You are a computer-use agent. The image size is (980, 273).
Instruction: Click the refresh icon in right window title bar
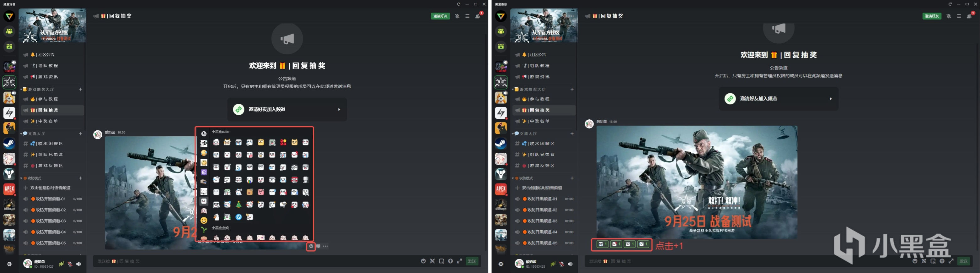coord(950,4)
